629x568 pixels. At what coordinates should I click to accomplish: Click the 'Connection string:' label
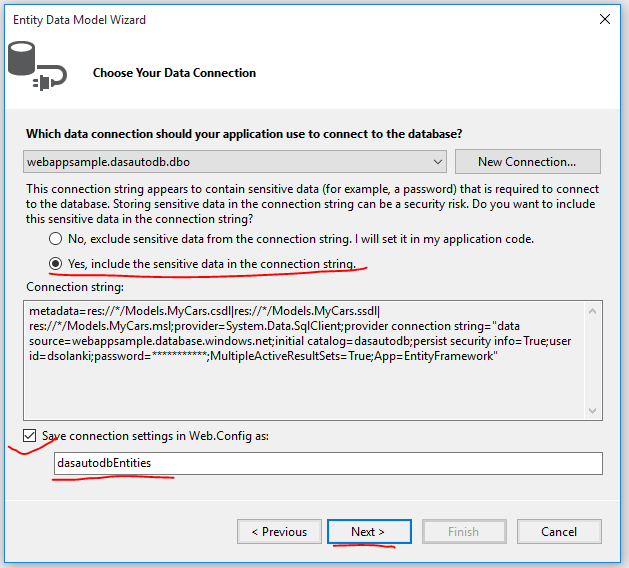point(72,287)
